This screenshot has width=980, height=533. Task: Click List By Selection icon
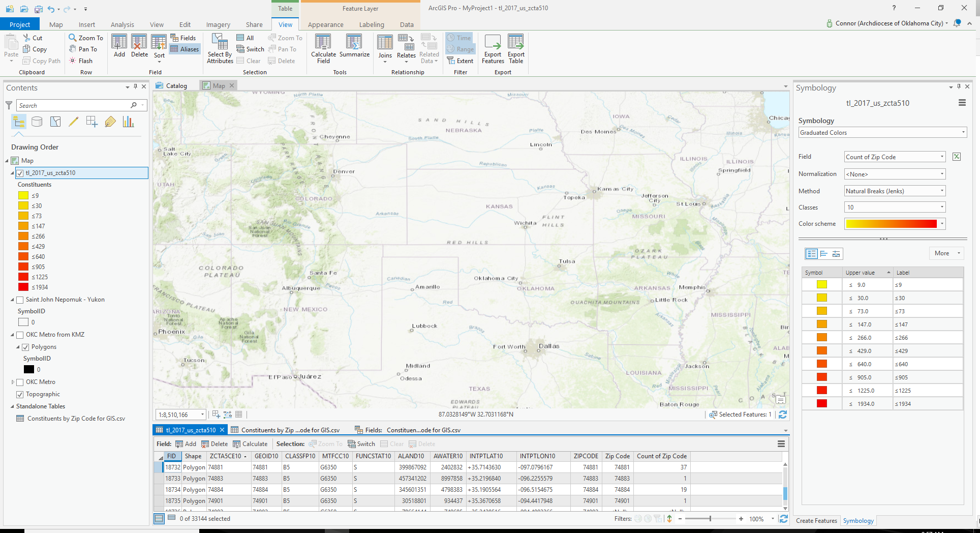[x=55, y=122]
